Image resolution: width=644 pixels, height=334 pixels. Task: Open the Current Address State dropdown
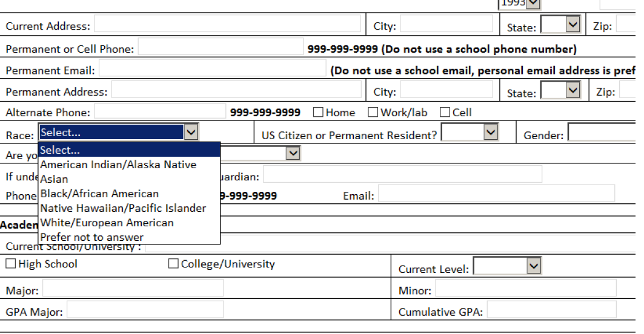(x=573, y=25)
